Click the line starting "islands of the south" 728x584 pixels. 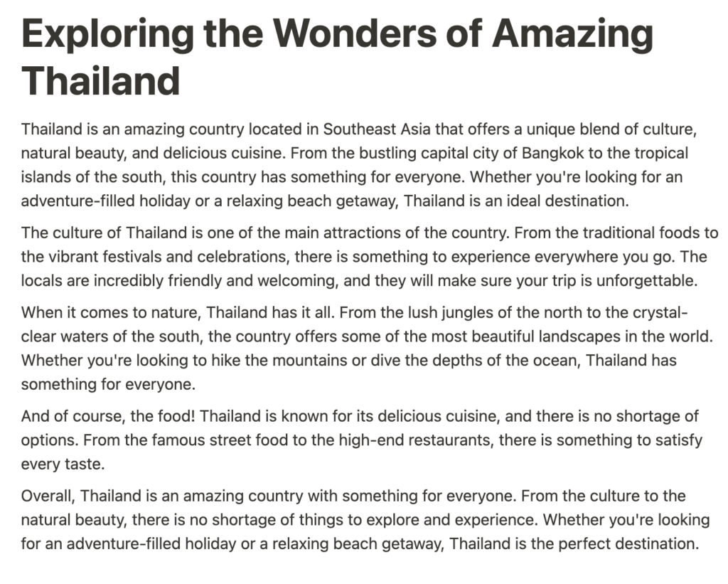point(352,177)
